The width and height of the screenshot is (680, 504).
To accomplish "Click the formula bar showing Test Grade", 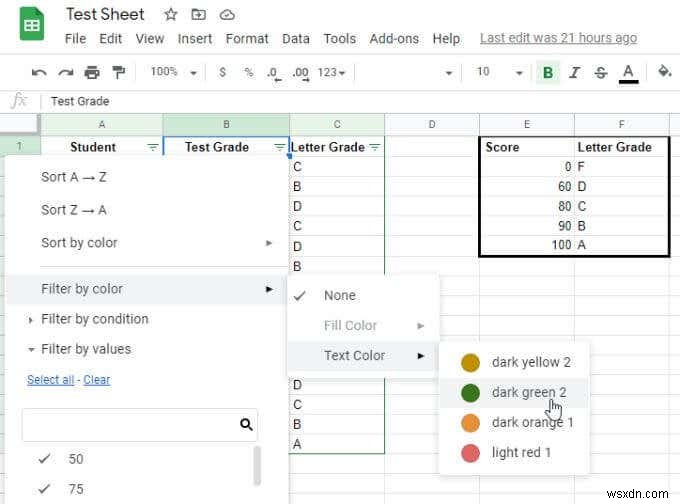I will (360, 101).
